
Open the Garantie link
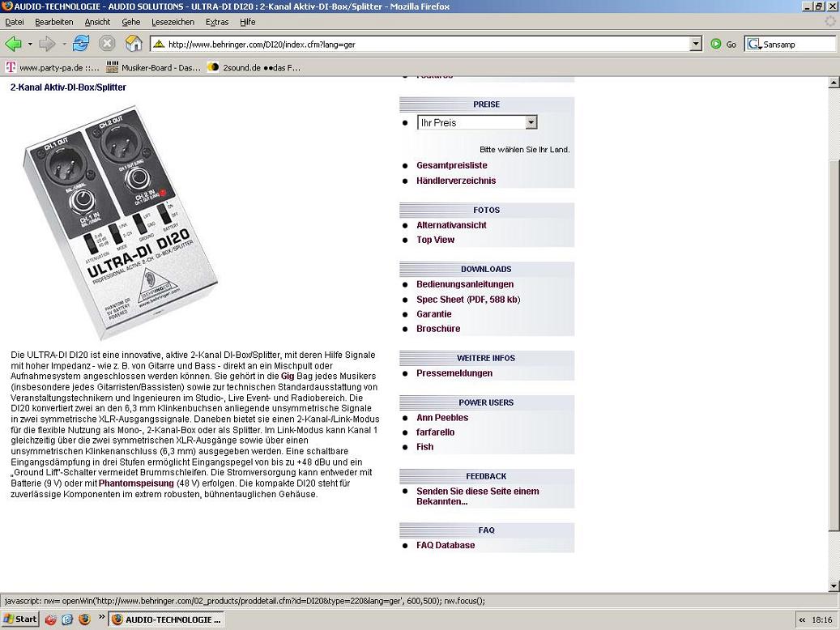(434, 314)
